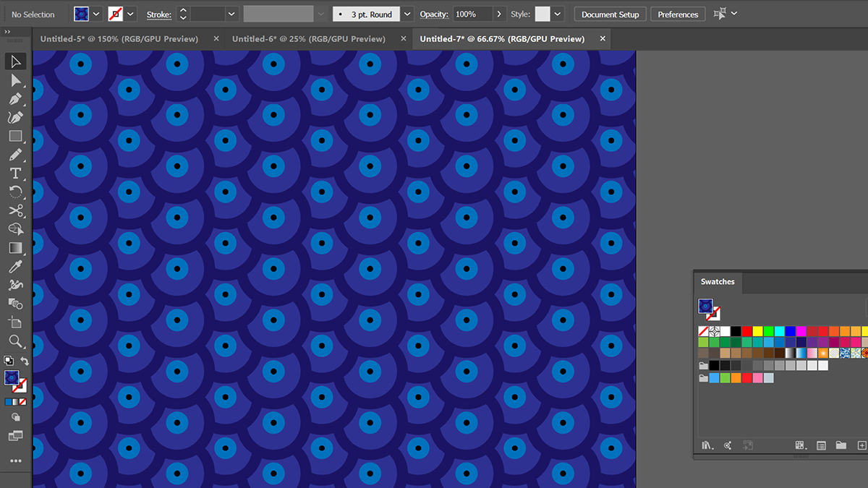Open Swatch Libraries menu in Swatches panel
The height and width of the screenshot is (488, 868).
708,445
